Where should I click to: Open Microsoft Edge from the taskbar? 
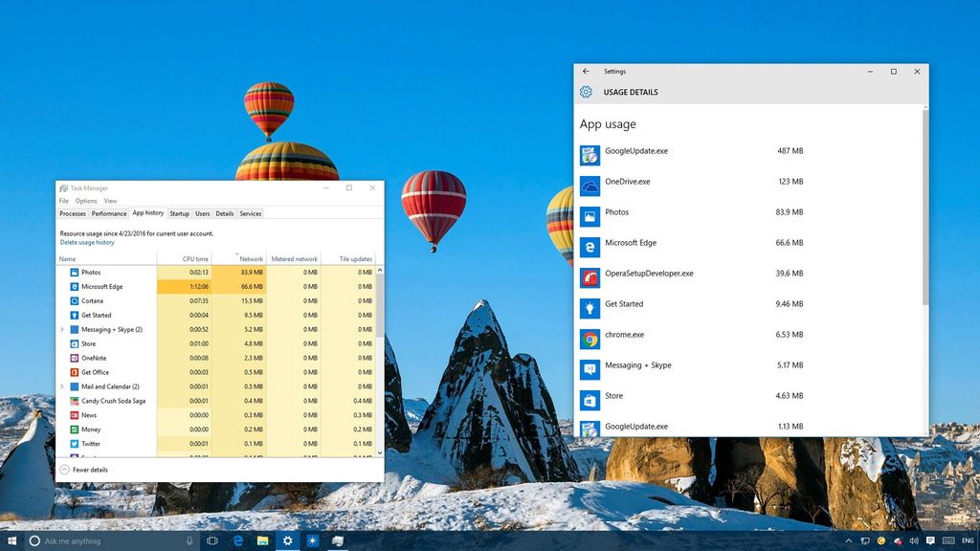(236, 540)
